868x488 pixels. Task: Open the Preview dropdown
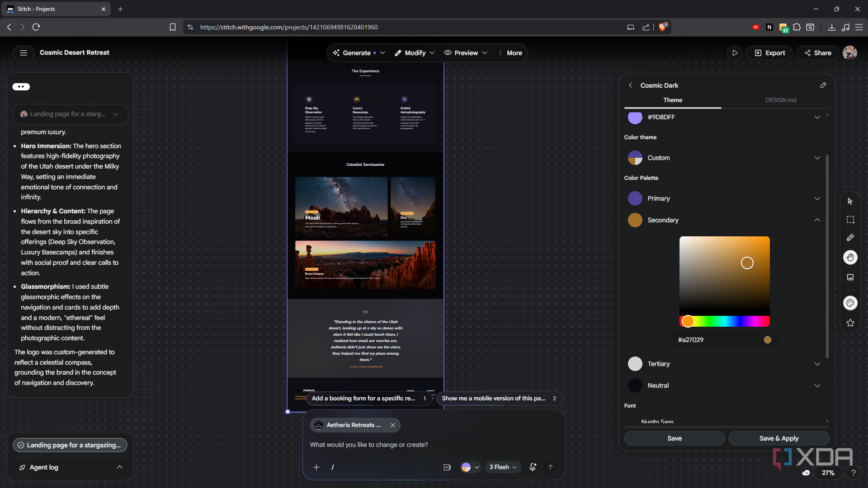(x=466, y=53)
